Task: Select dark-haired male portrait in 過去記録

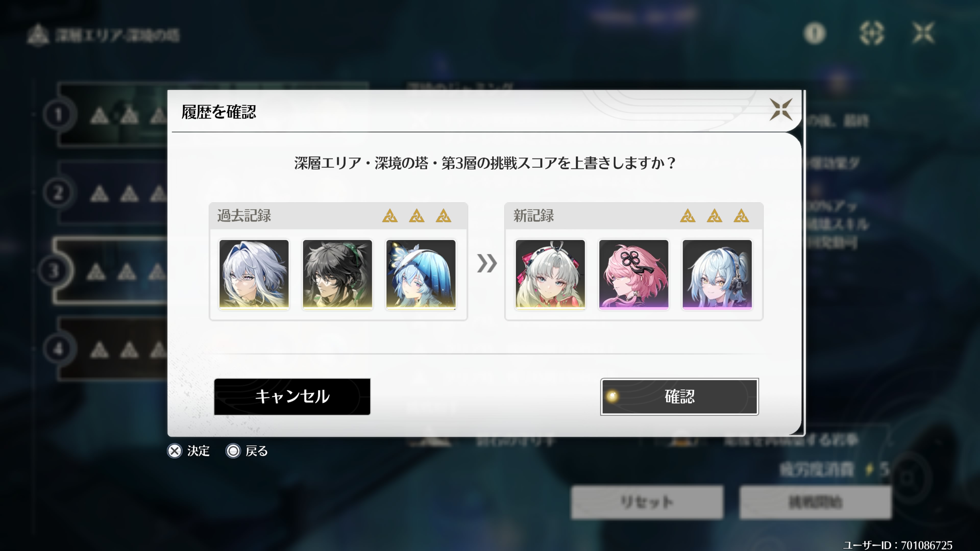Action: (337, 274)
